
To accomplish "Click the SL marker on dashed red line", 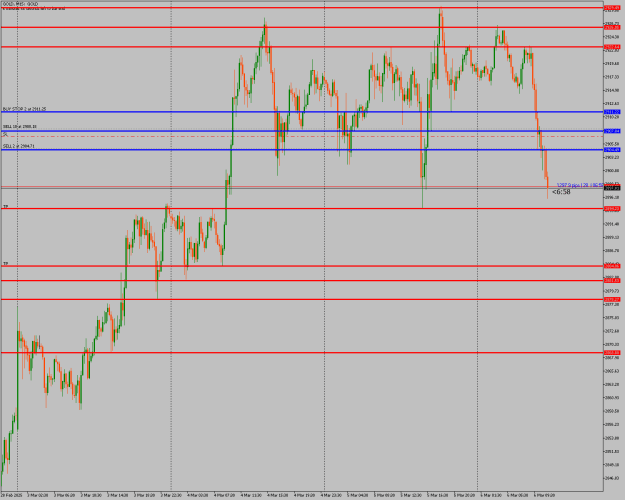I will coord(5,135).
